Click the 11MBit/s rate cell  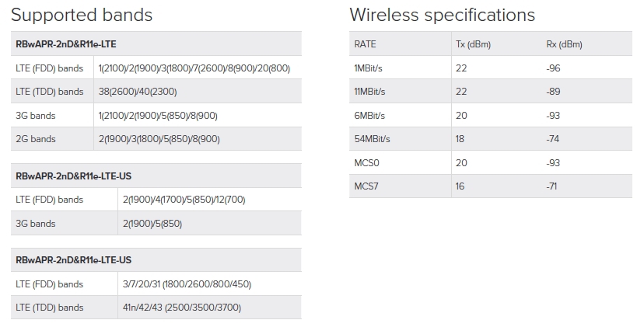(x=369, y=92)
